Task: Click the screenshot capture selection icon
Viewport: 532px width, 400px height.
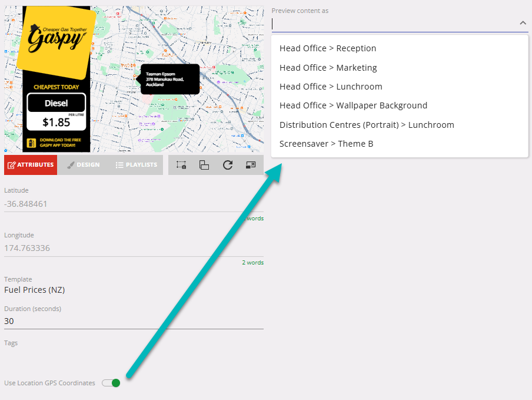Action: pos(181,165)
